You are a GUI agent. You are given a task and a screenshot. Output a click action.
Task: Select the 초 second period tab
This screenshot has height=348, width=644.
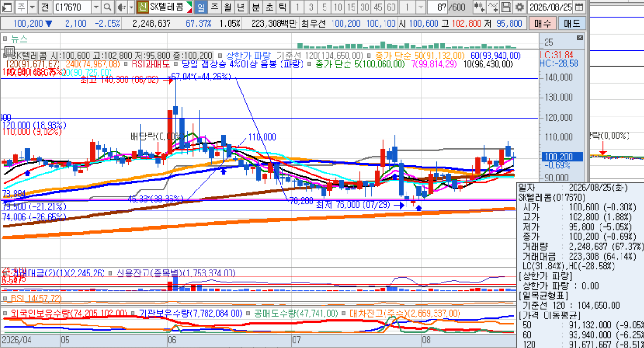click(x=269, y=7)
